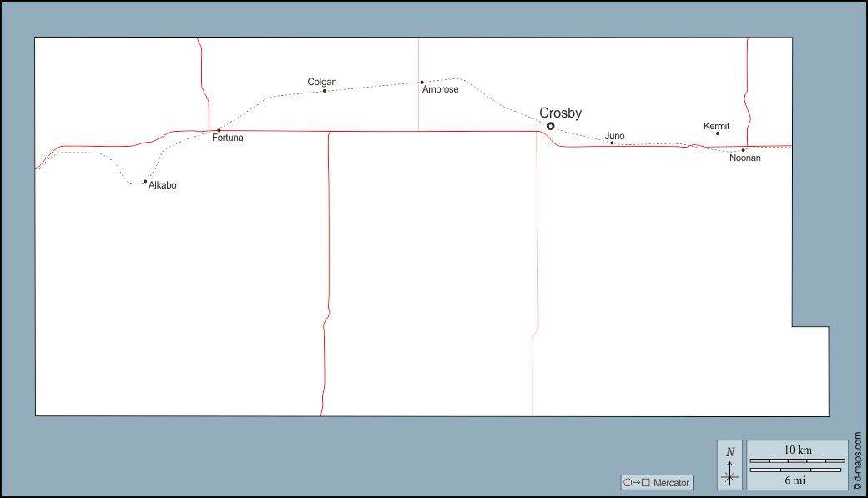
Task: Select the Colgan town dot marker
Action: click(325, 90)
